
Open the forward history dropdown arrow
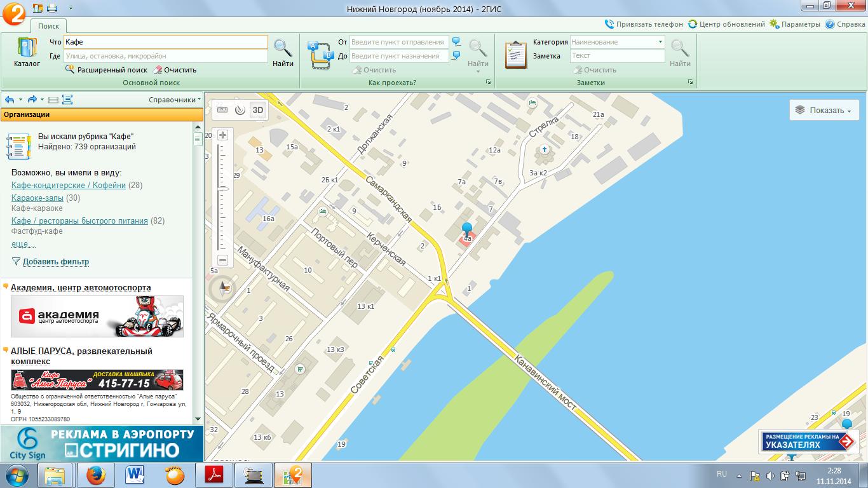pyautogui.click(x=43, y=100)
